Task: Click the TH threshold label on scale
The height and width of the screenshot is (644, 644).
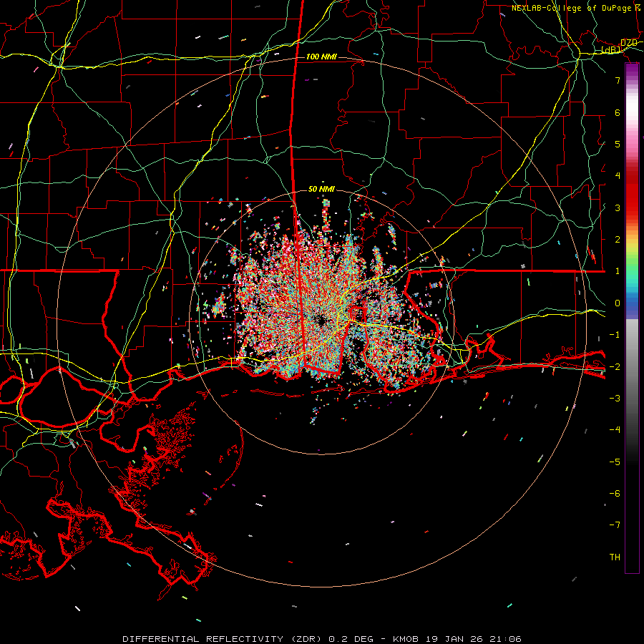Action: coord(615,557)
